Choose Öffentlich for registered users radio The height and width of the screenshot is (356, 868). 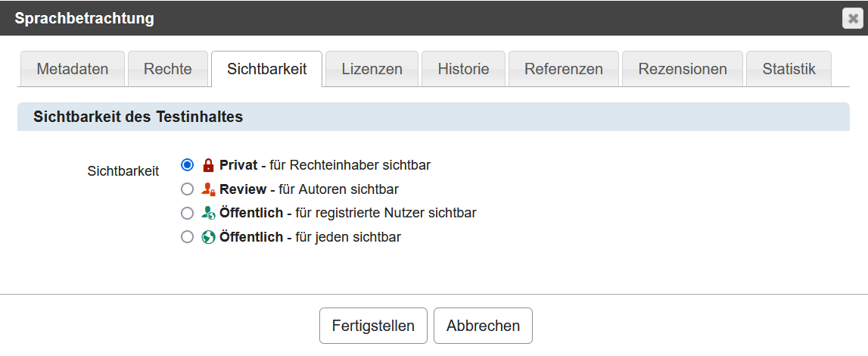coord(188,213)
